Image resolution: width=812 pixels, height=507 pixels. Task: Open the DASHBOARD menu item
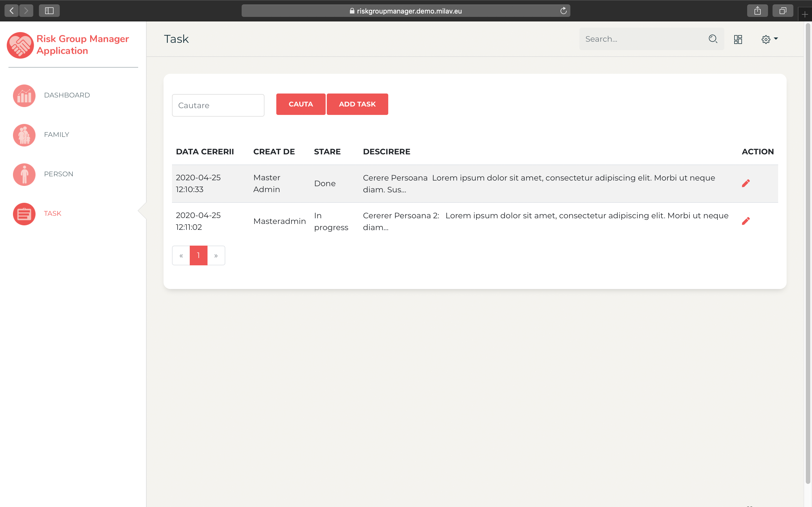(x=67, y=95)
